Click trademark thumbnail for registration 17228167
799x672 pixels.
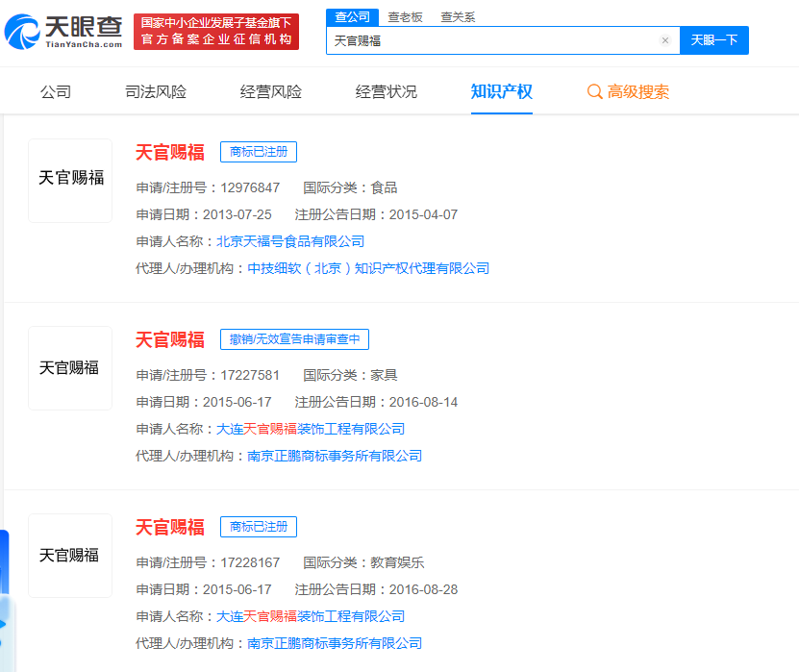tap(70, 556)
